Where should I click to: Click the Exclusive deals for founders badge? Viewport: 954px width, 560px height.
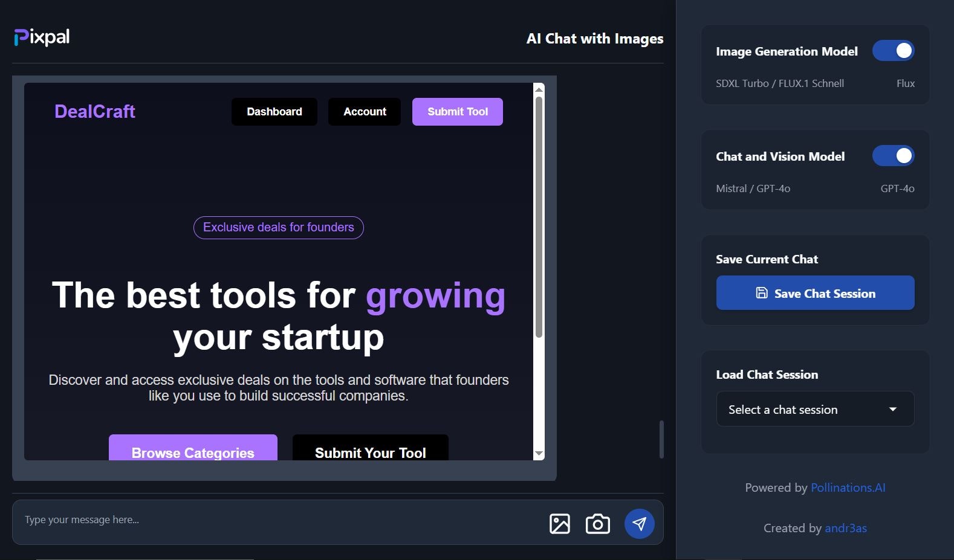[x=279, y=227]
